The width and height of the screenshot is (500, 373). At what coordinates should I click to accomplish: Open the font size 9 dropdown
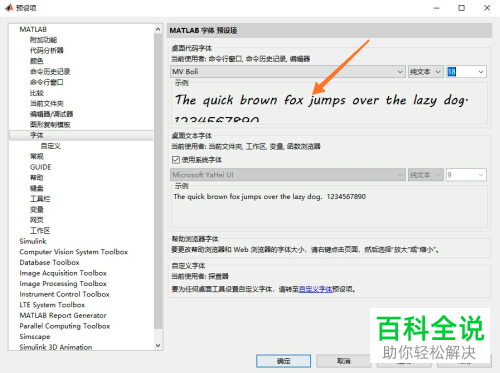point(466,175)
